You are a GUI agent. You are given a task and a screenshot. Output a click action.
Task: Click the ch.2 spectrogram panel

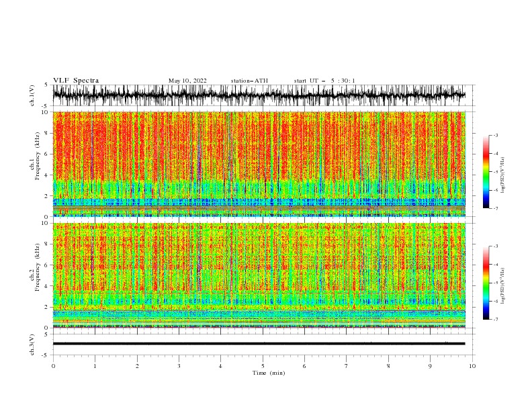259,275
